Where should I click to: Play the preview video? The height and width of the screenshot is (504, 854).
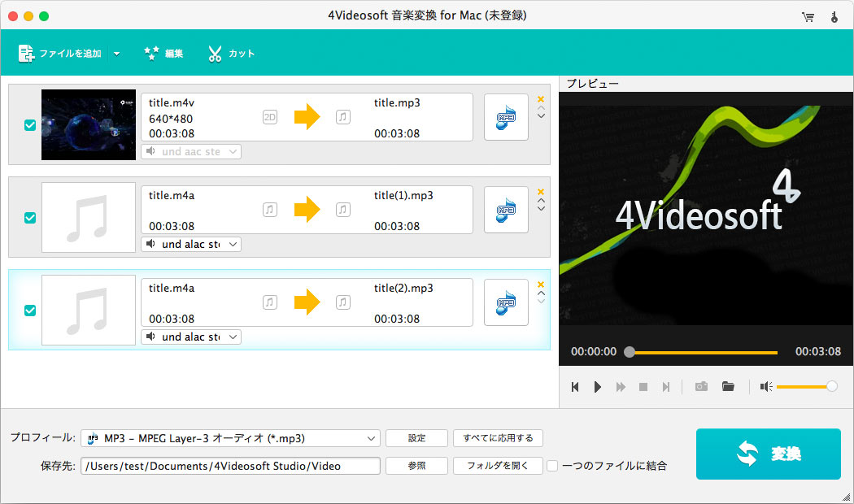pos(598,387)
